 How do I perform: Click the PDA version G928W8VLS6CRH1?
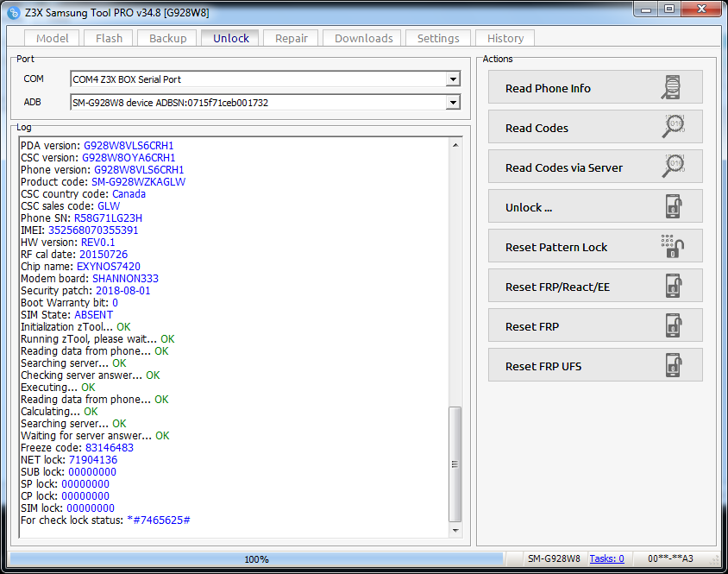[129, 146]
